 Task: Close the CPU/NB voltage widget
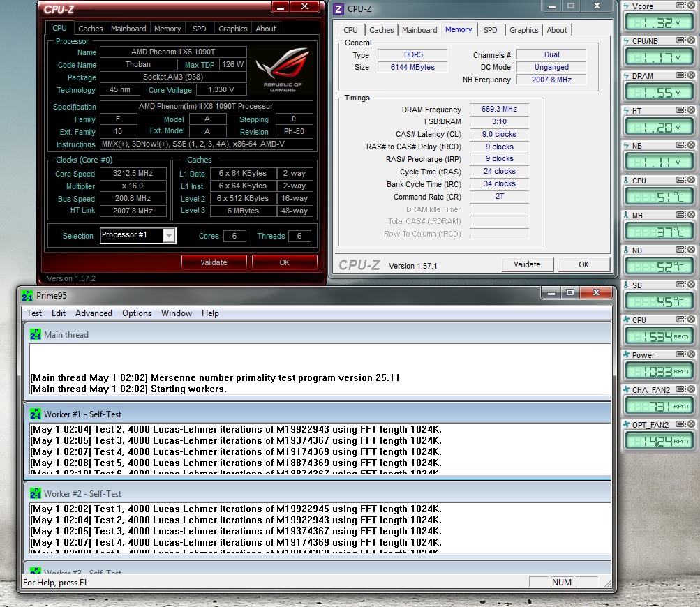(691, 40)
